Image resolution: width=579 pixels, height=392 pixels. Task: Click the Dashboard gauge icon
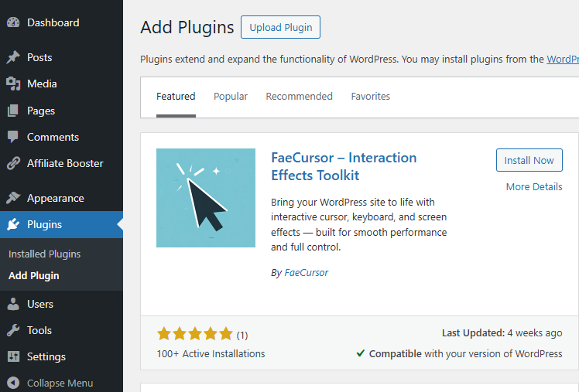point(13,23)
